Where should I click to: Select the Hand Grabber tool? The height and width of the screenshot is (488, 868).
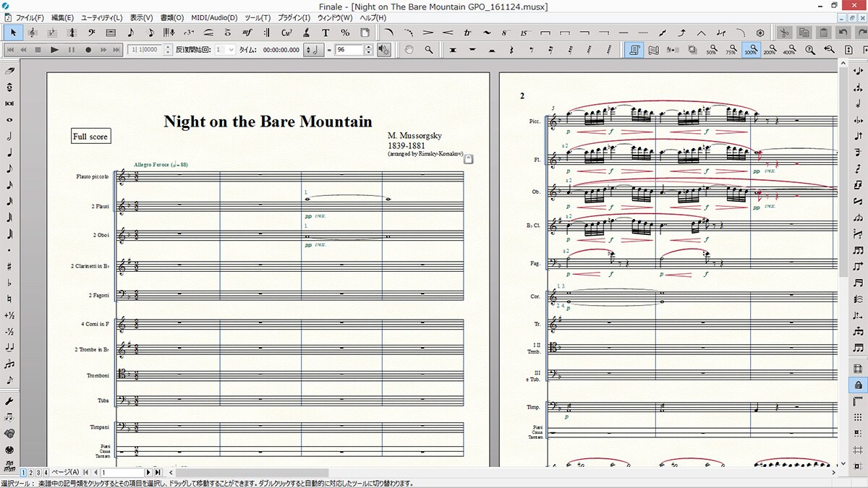(409, 50)
